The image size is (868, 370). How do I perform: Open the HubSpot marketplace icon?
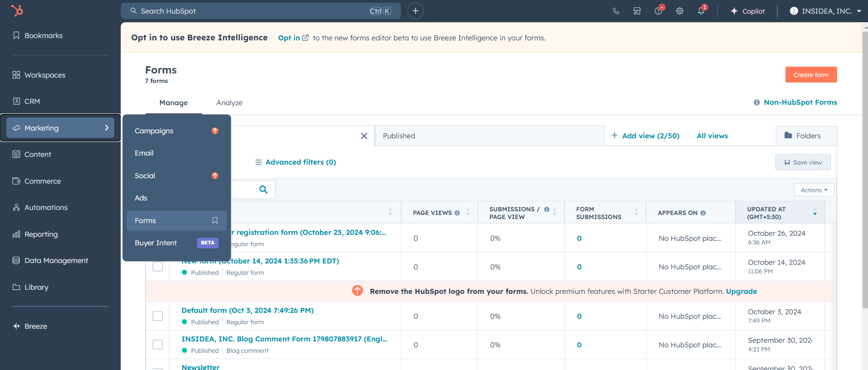637,11
